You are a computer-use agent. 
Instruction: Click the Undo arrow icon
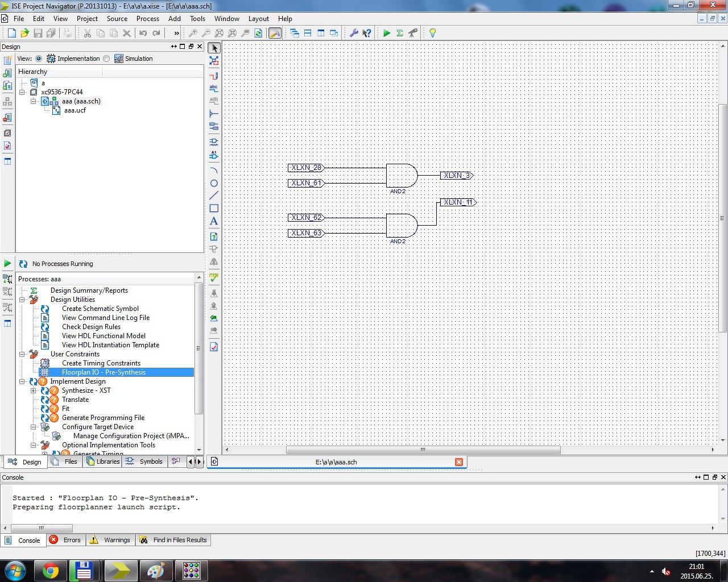[x=143, y=33]
